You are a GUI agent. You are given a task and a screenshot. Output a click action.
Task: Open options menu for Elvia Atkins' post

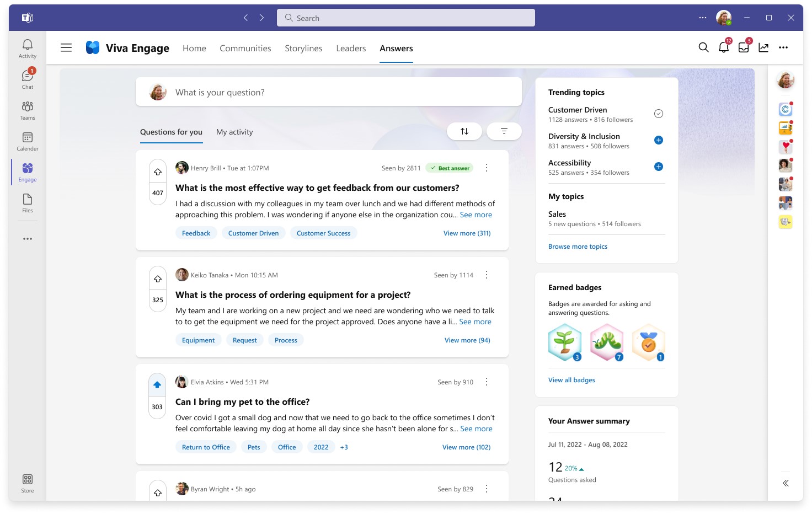487,382
